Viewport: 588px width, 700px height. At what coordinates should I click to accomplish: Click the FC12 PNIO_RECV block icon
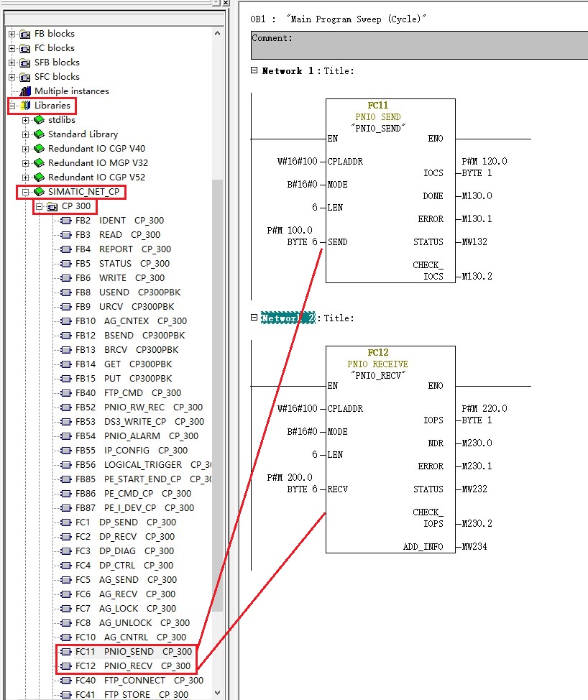coord(66,666)
